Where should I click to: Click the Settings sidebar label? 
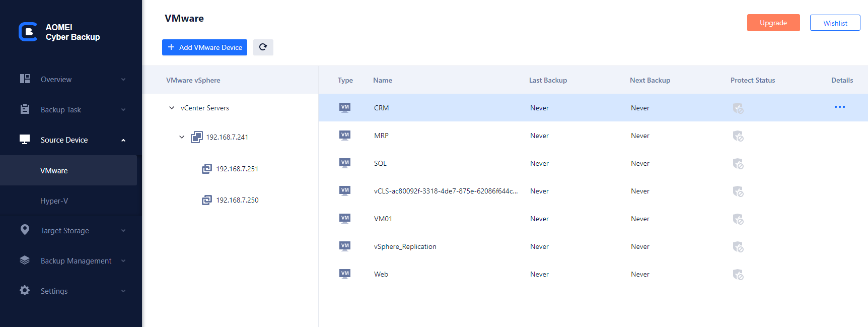pyautogui.click(x=54, y=291)
